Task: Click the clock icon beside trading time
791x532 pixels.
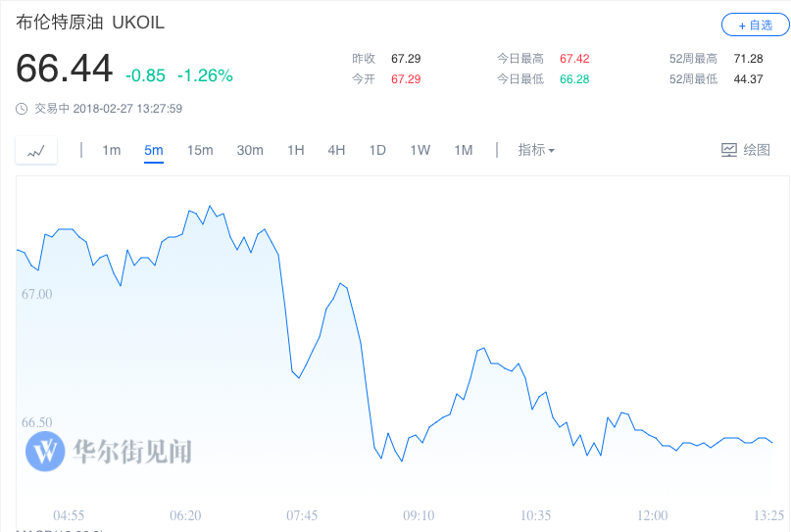Action: 22,109
